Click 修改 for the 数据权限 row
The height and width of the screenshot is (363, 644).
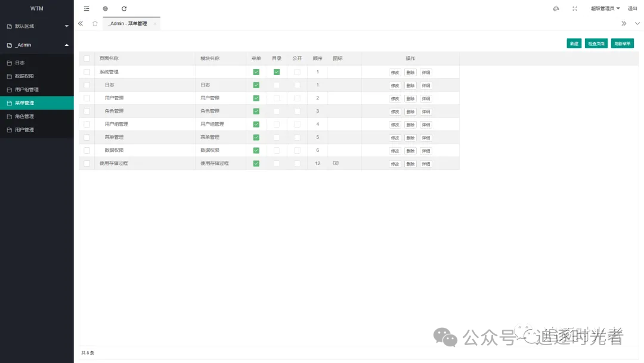tap(395, 151)
